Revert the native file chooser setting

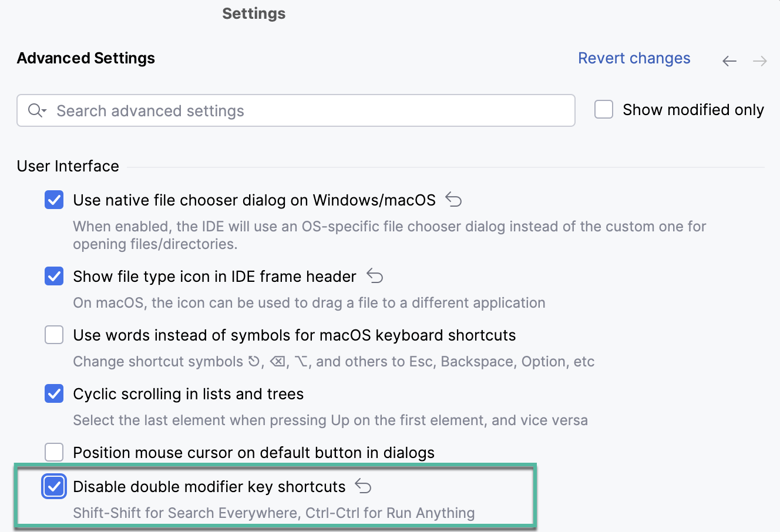coord(453,200)
